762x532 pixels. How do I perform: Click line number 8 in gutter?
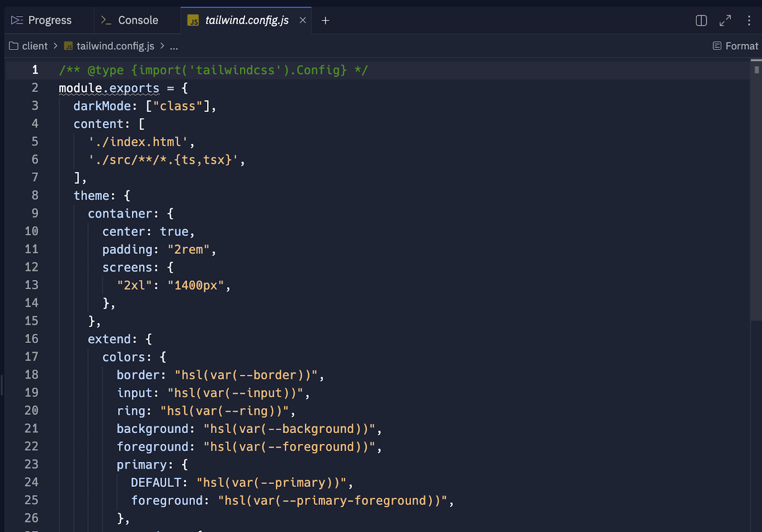point(35,196)
